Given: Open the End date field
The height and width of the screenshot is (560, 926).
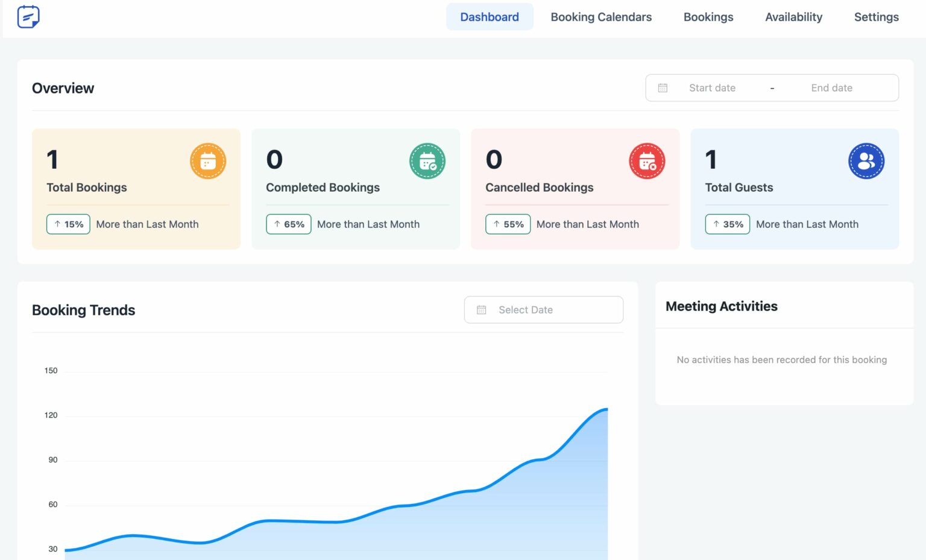Looking at the screenshot, I should pos(832,87).
